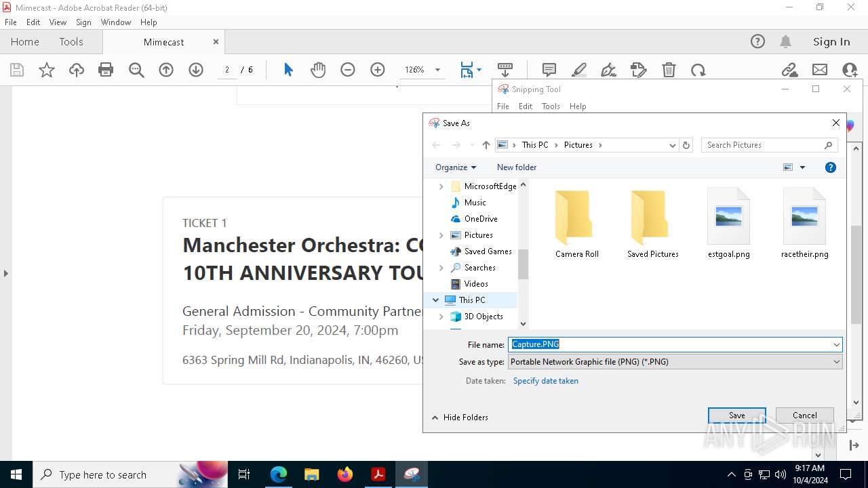868x488 pixels.
Task: Go to next page with down arrow
Action: tap(196, 70)
